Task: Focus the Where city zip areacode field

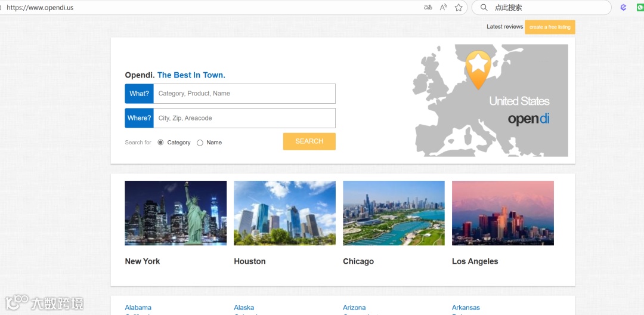Action: pyautogui.click(x=244, y=118)
